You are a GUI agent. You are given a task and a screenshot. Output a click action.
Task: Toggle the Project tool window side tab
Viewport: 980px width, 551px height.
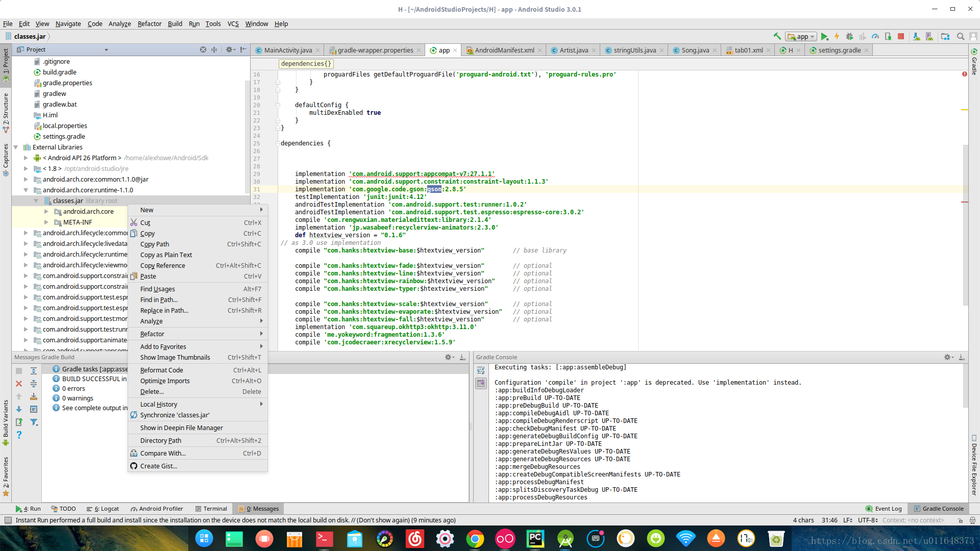6,65
